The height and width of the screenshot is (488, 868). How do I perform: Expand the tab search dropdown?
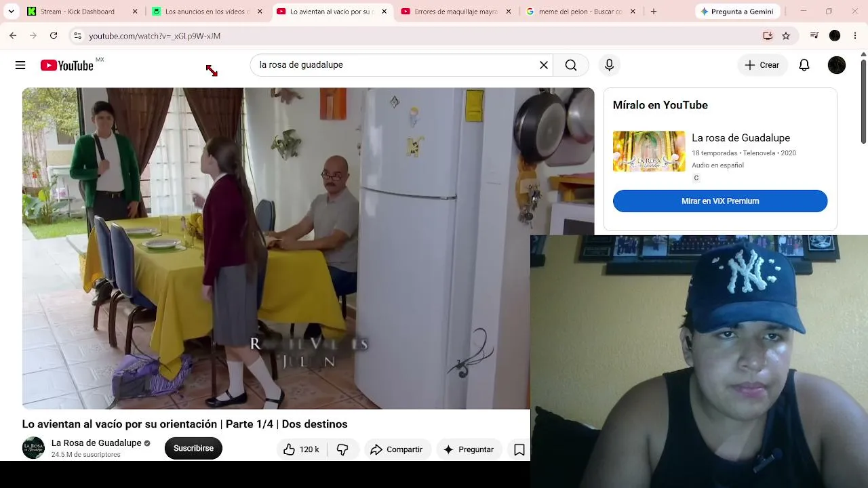tap(12, 12)
